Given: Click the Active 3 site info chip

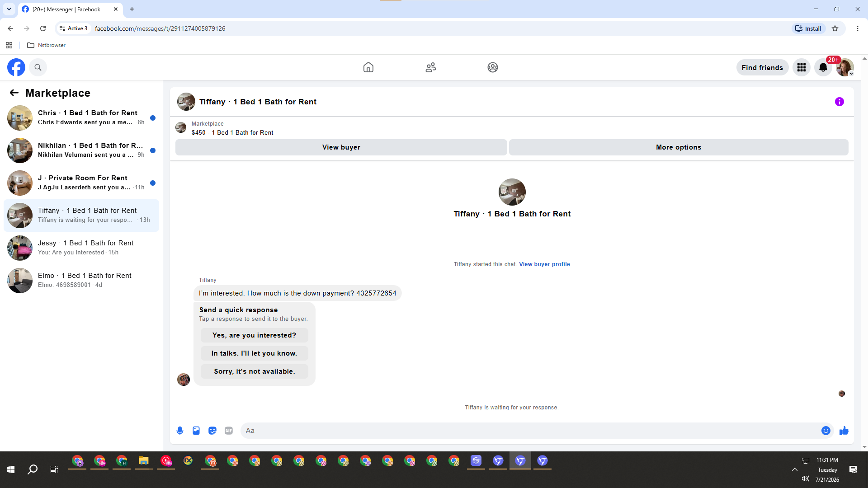Looking at the screenshot, I should (74, 28).
